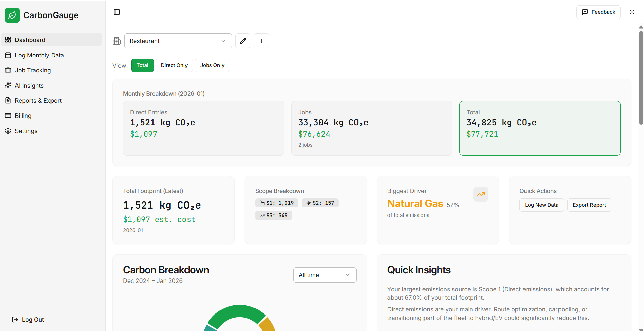The height and width of the screenshot is (331, 644).
Task: Click the vertical page scrollbar thumb
Action: point(641,77)
